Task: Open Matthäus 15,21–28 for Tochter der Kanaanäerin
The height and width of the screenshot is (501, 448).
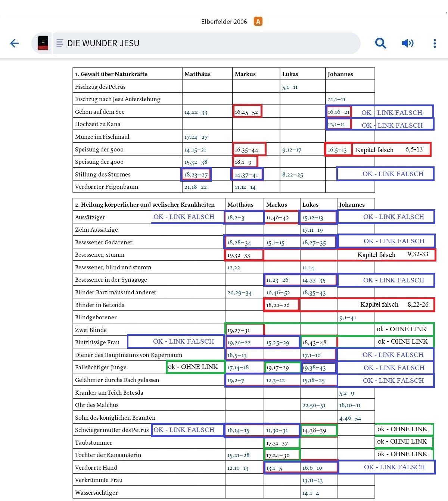Action: tap(239, 455)
